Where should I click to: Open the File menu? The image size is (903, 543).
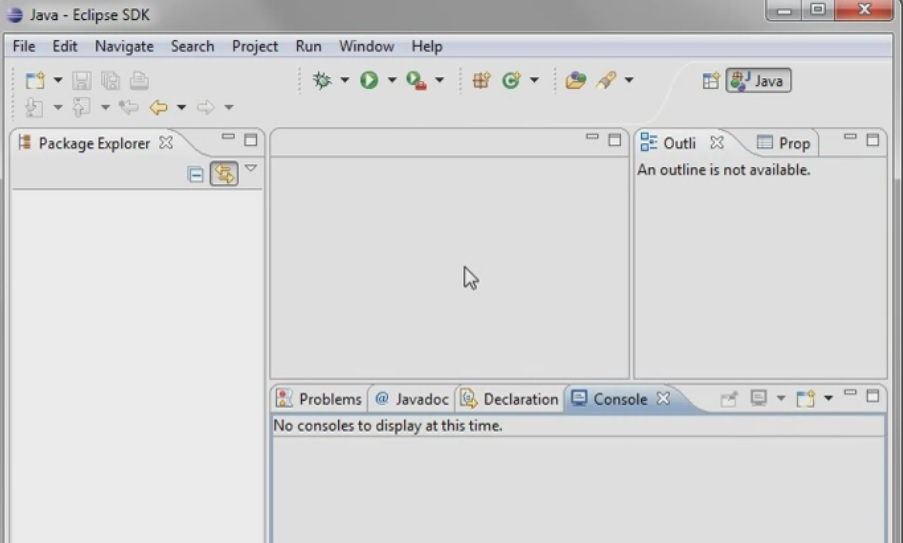click(24, 46)
